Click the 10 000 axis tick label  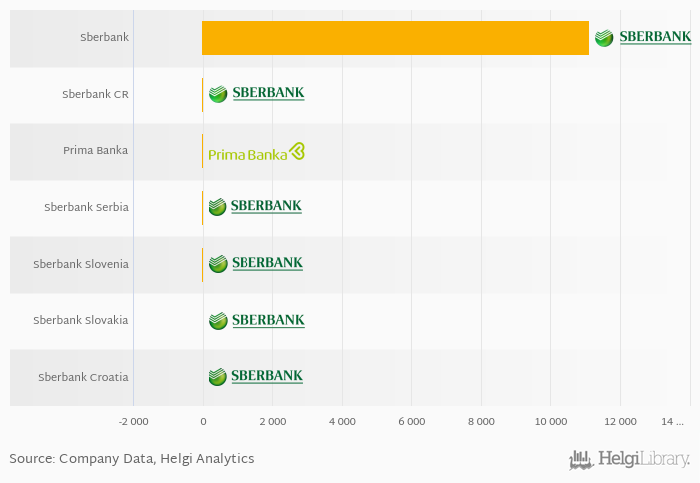(x=551, y=421)
